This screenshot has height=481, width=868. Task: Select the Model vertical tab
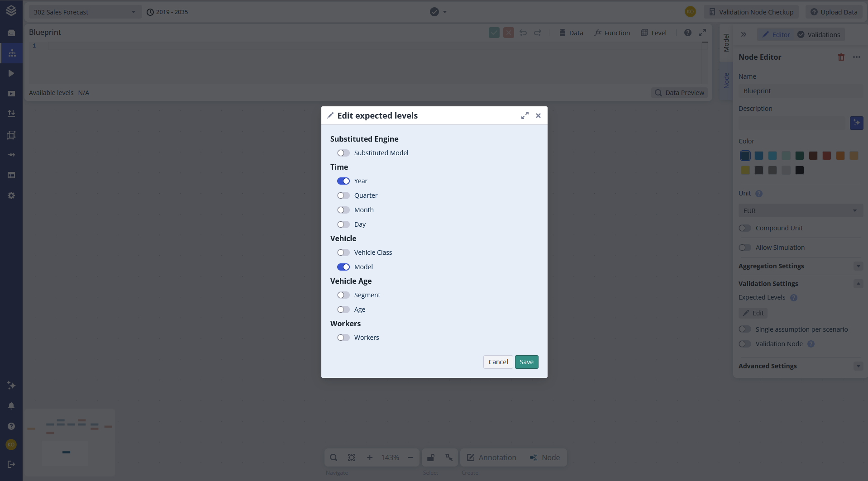point(726,43)
